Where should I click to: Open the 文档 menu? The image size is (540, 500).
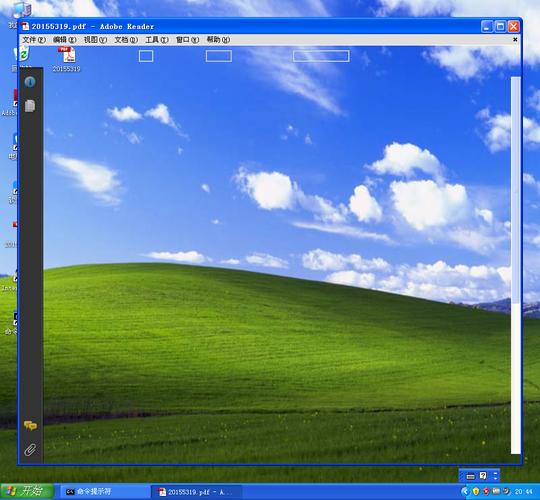coord(126,40)
